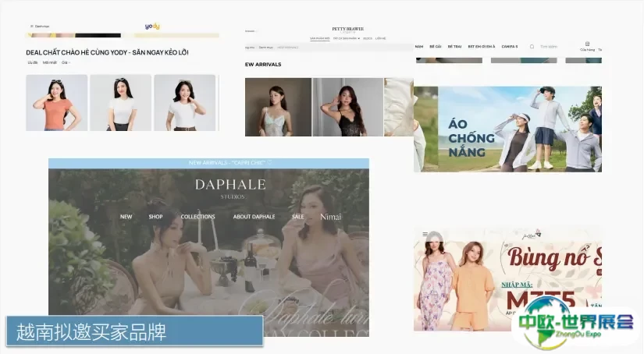Expand the Giá price dropdown on Yody
The width and height of the screenshot is (644, 354).
[66, 62]
